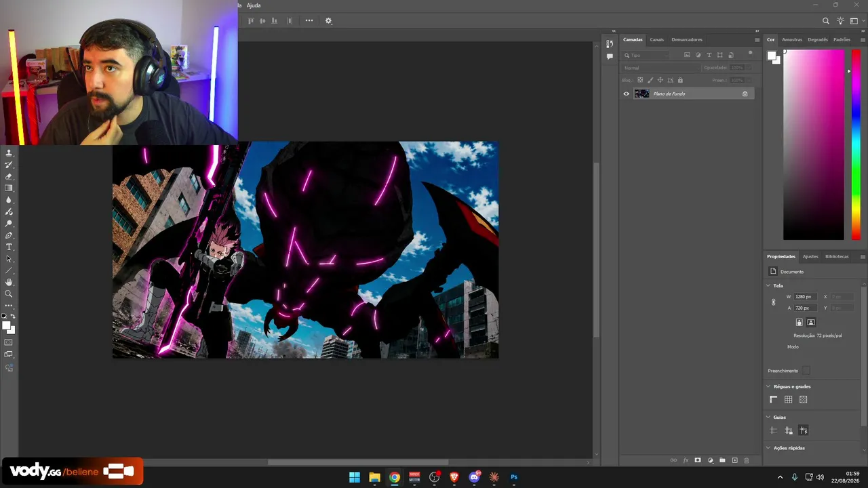Filter layers by shape layers

719,55
